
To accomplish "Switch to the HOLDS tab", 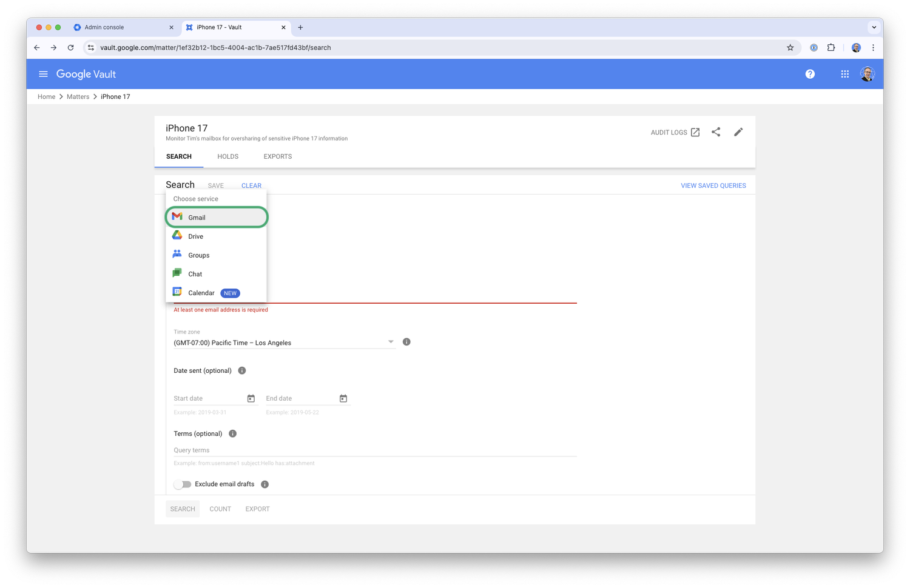I will point(227,156).
